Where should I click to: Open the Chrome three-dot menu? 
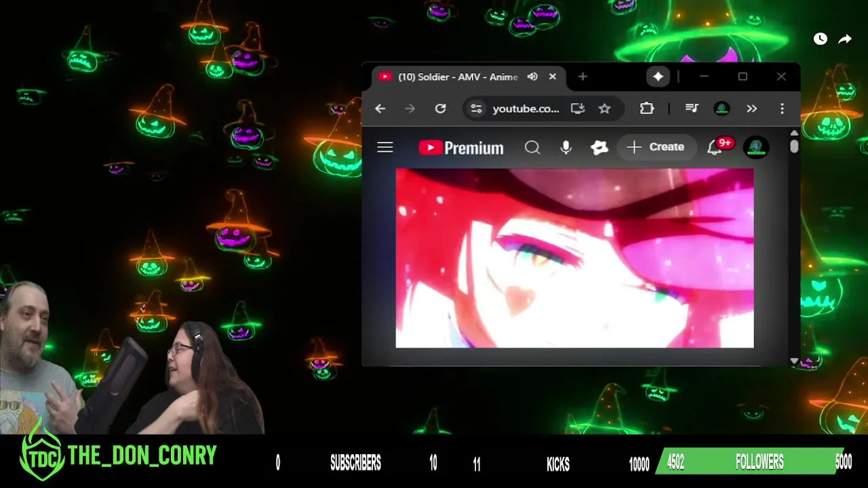pyautogui.click(x=782, y=108)
